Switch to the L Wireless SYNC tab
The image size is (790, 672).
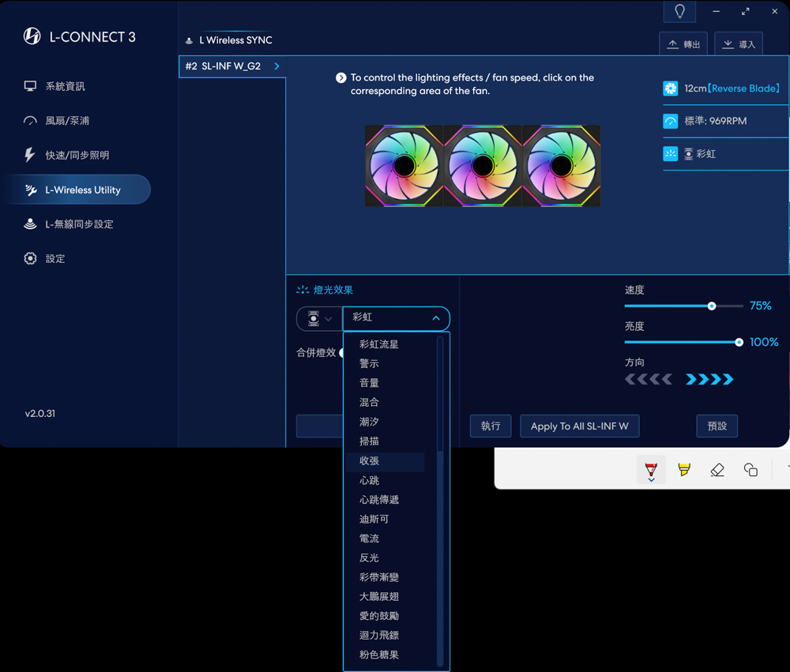point(229,39)
